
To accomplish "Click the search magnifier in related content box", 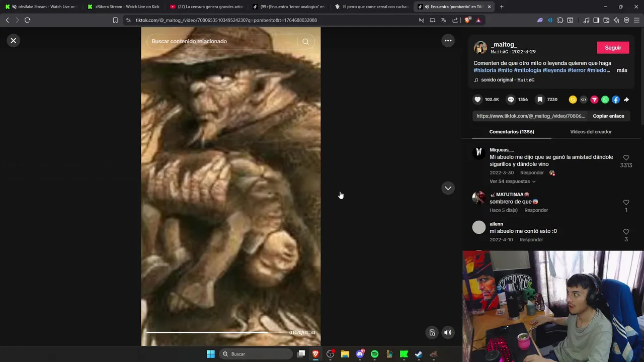I will coord(305,42).
